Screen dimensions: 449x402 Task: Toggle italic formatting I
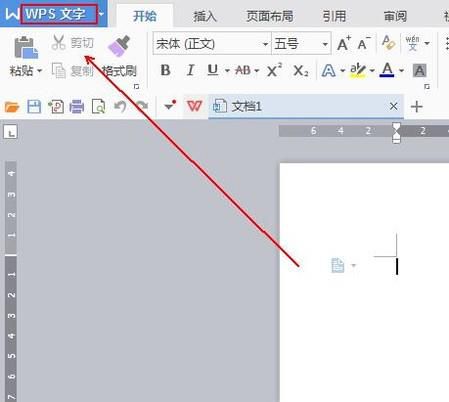pyautogui.click(x=190, y=70)
